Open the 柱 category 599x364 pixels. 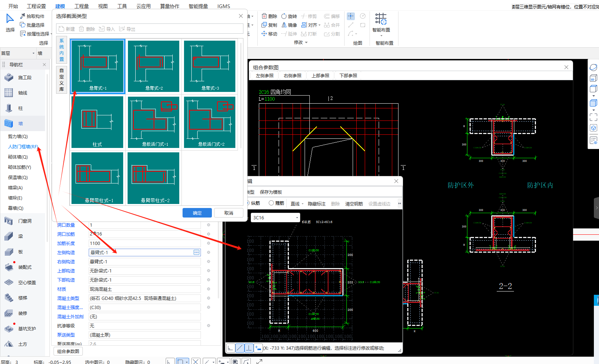click(23, 108)
